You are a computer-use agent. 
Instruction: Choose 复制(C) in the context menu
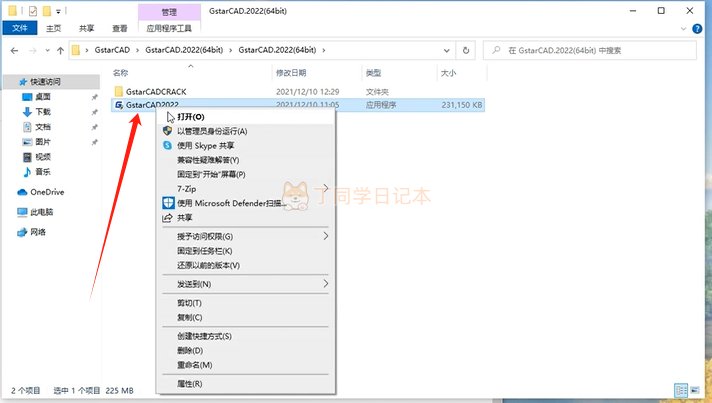click(189, 317)
